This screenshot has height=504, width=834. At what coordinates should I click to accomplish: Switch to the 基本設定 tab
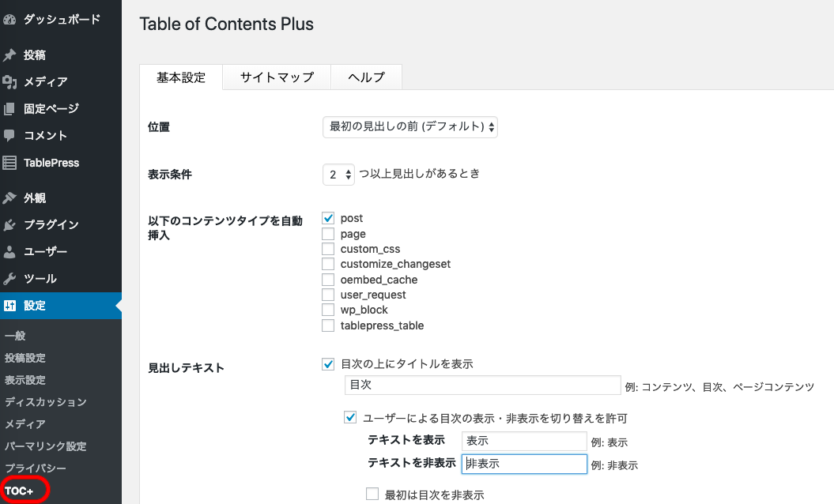[181, 77]
